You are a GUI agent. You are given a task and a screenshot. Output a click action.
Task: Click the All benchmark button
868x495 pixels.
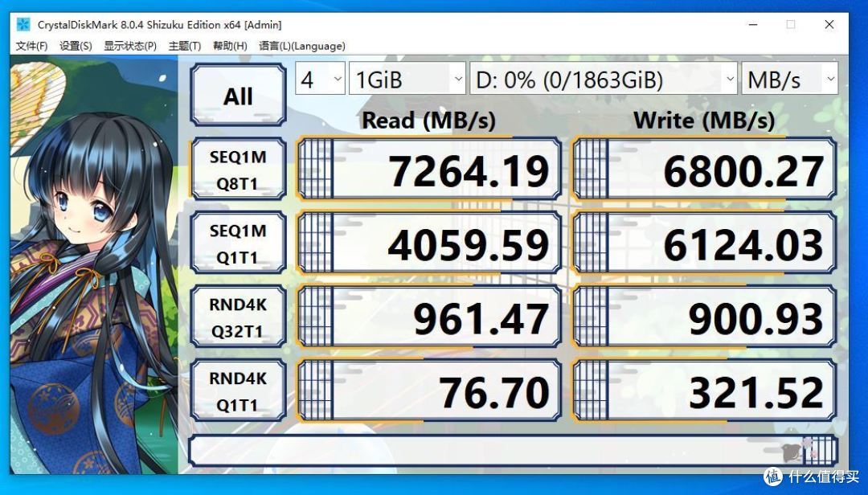[238, 96]
